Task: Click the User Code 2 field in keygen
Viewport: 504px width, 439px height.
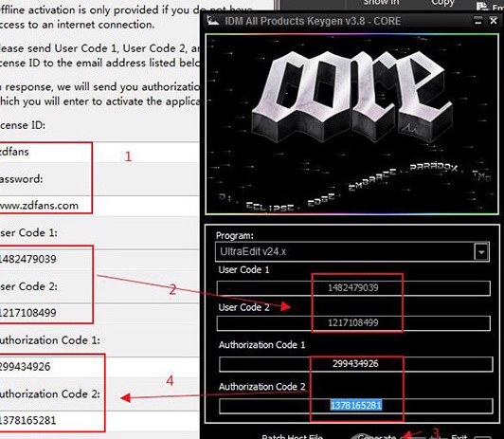Action: pos(353,323)
